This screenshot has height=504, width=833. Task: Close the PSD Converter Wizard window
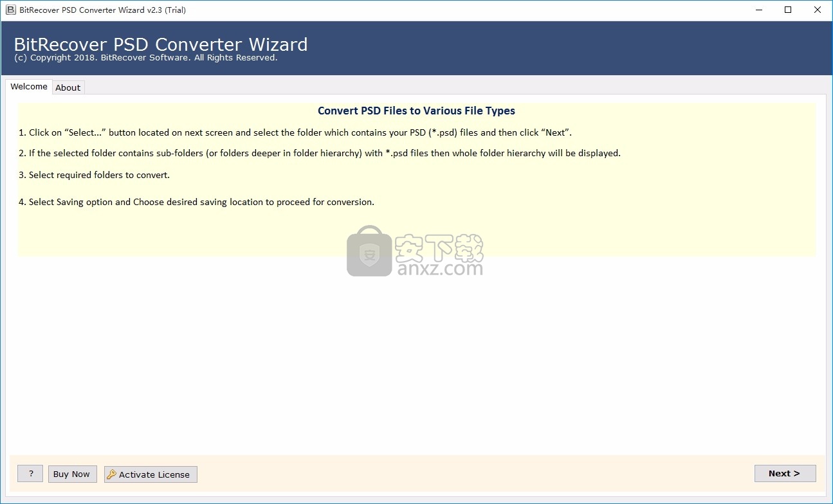[x=818, y=10]
